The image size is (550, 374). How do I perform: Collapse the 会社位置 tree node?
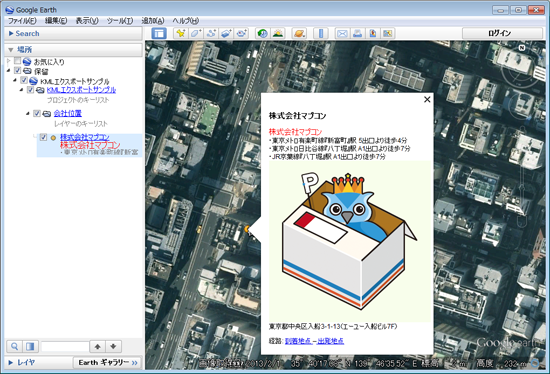click(x=28, y=113)
